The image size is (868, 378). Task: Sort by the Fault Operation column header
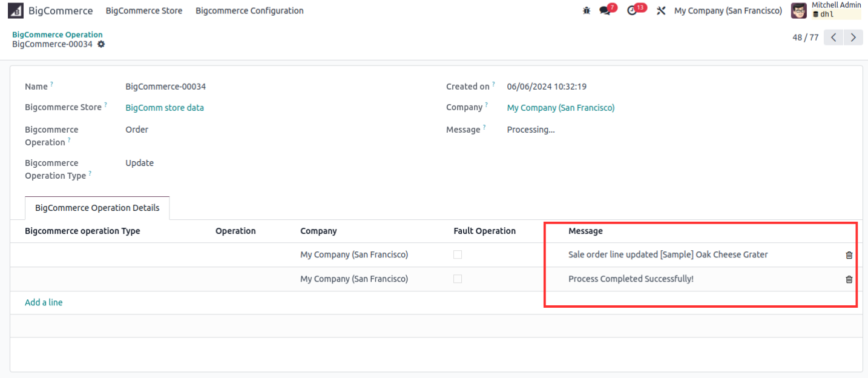pyautogui.click(x=484, y=231)
